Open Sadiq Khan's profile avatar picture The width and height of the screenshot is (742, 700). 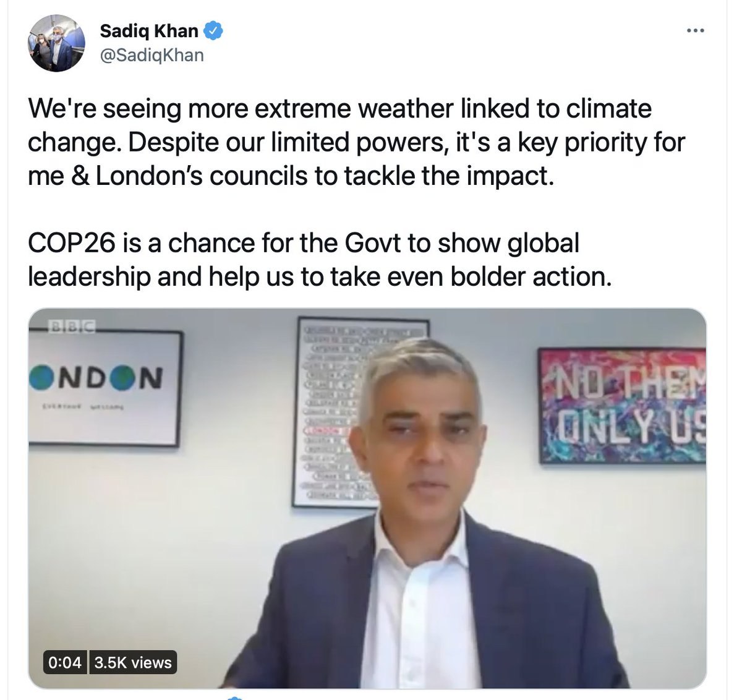56,43
